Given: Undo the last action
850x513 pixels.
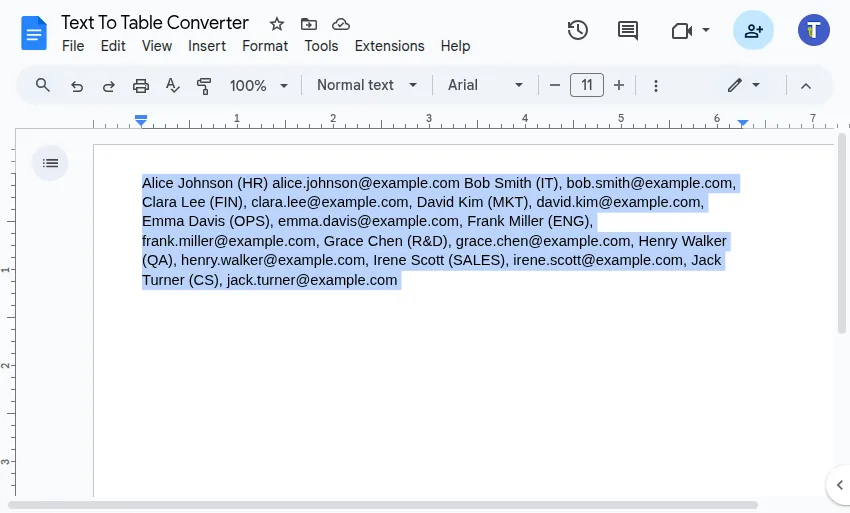Looking at the screenshot, I should coord(77,86).
